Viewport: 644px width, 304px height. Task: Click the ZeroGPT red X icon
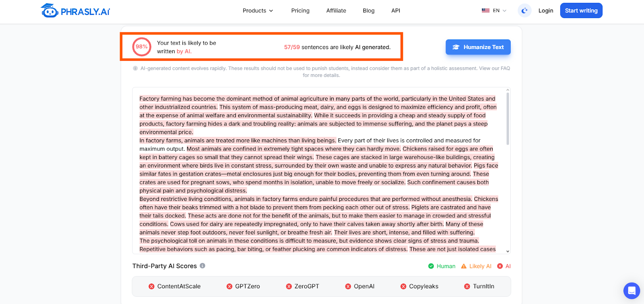point(289,286)
